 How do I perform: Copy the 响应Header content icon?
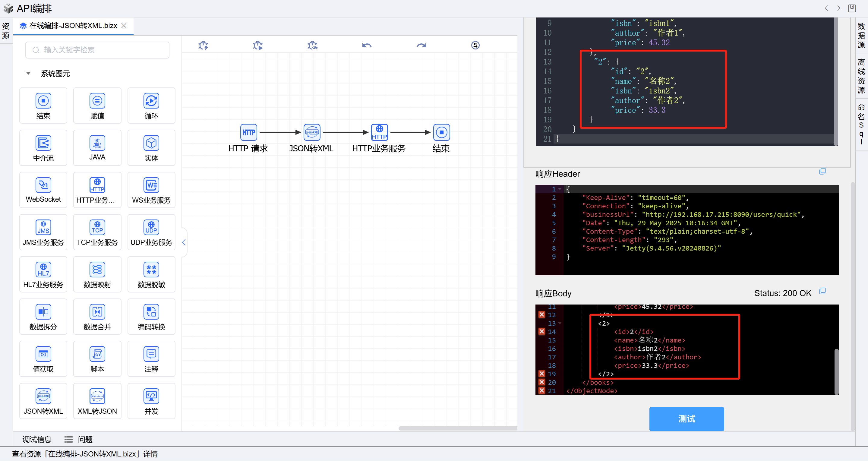coord(822,172)
